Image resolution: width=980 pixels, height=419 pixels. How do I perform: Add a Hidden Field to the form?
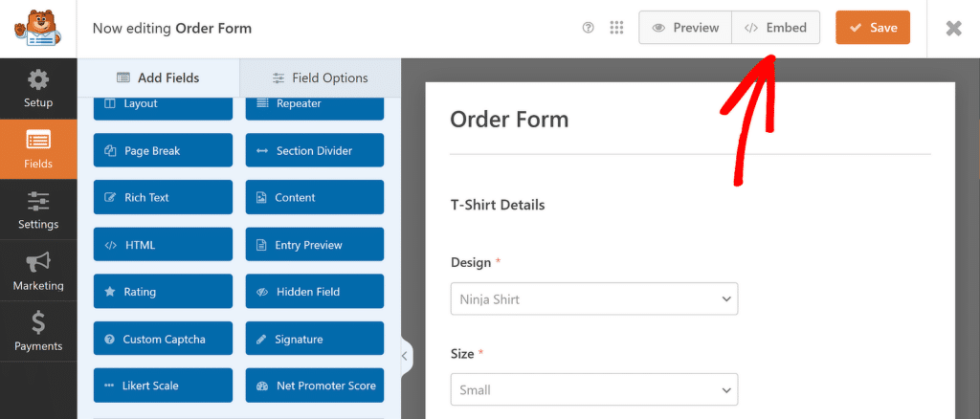coord(314,292)
